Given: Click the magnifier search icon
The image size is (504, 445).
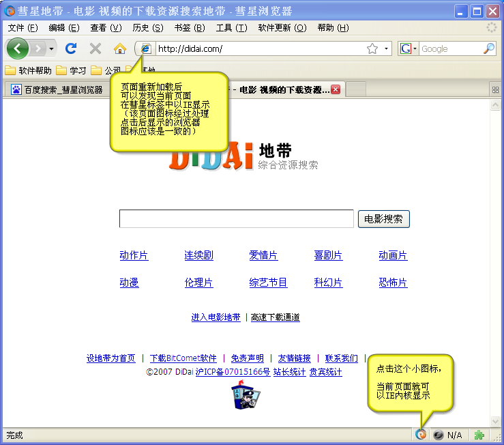Looking at the screenshot, I should click(489, 48).
